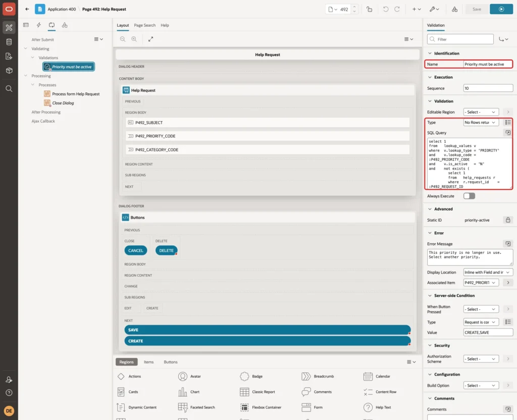Choose the Classic Report region type
517x420 pixels.
(x=258, y=392)
